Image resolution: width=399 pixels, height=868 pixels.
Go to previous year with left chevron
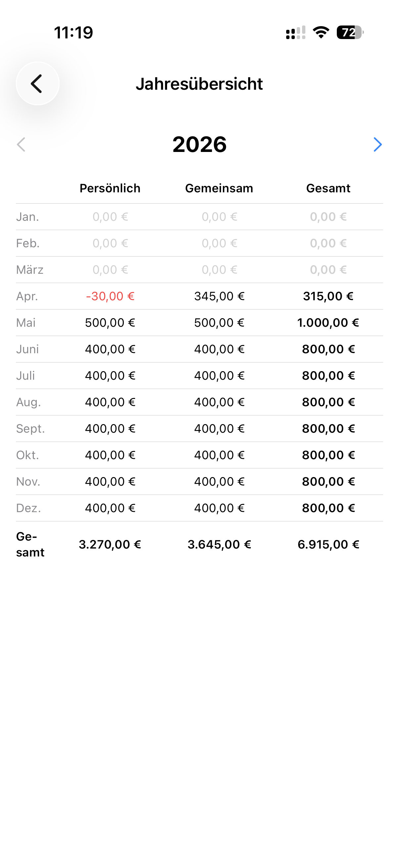click(21, 145)
